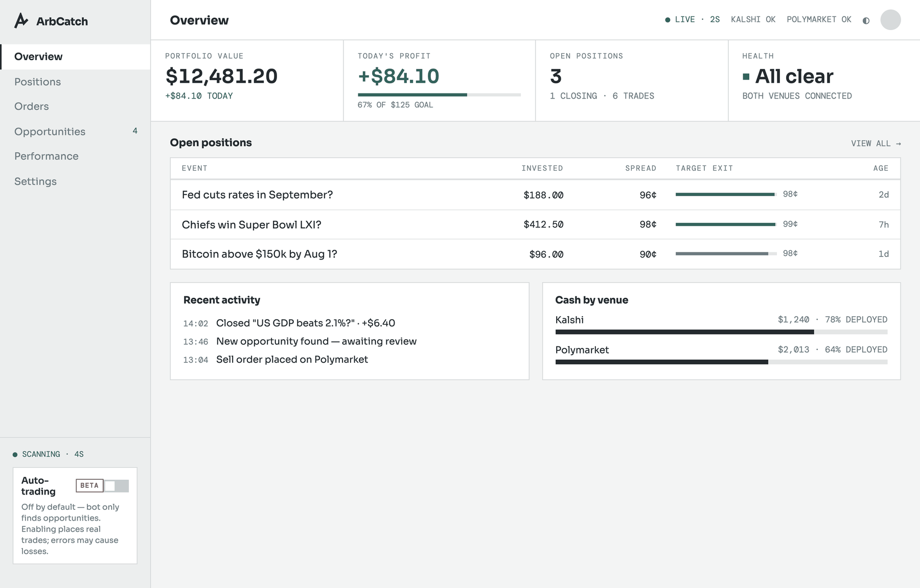
Task: Click the Opportunities count badge 4
Action: click(135, 131)
